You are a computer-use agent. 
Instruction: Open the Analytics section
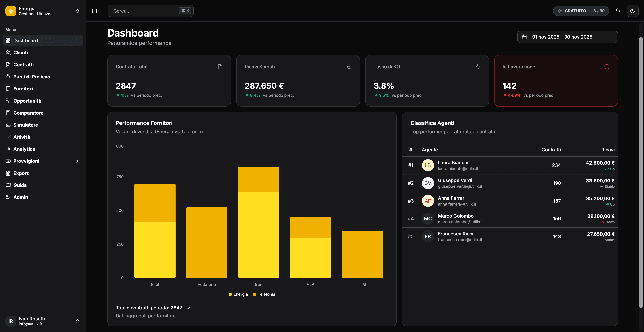pos(24,149)
